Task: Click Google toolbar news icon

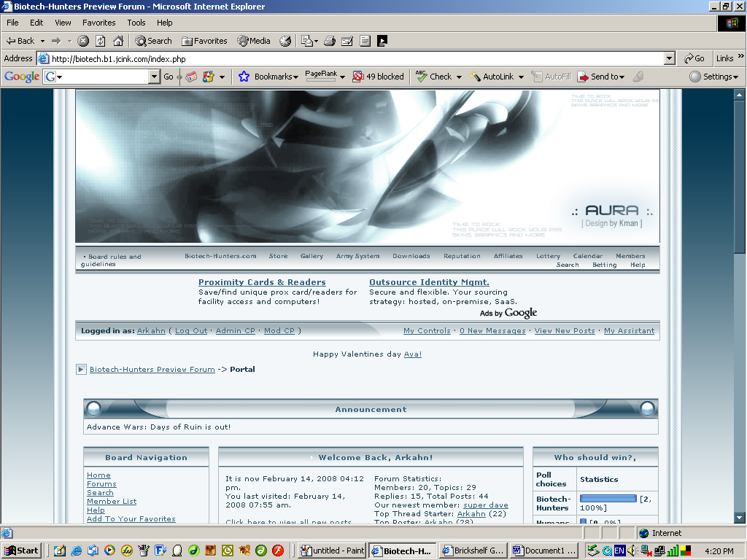Action: 192,76
